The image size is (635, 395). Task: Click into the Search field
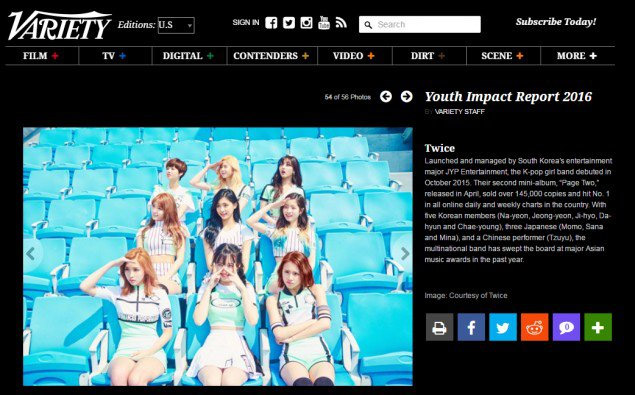coord(420,25)
